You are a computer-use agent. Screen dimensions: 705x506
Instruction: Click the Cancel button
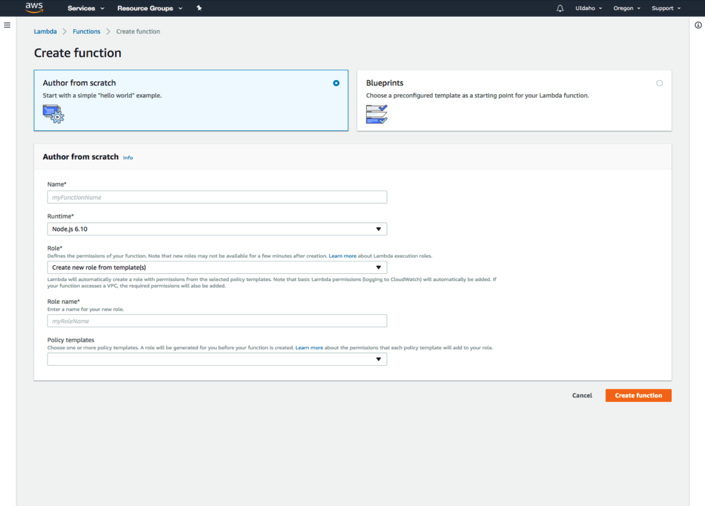pos(582,396)
